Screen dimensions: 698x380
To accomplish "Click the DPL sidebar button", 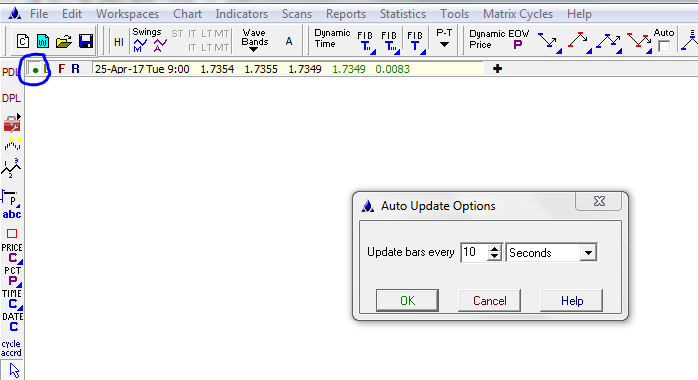I will [x=12, y=98].
